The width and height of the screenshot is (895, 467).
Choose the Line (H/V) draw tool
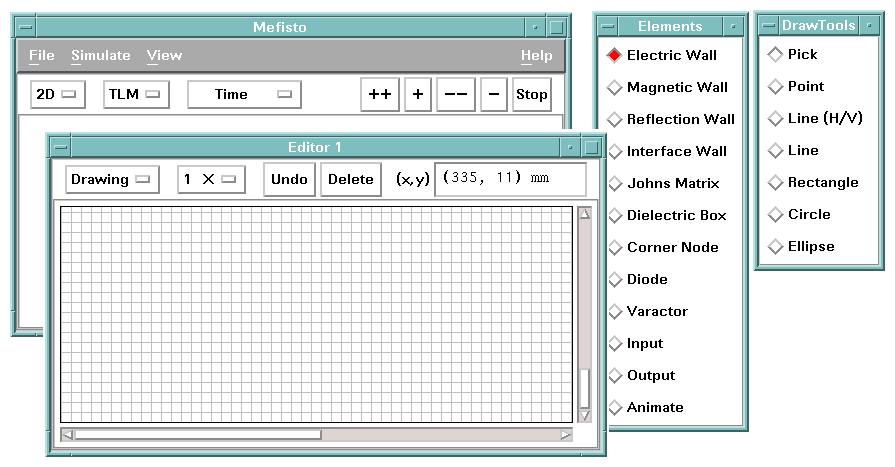(x=815, y=118)
